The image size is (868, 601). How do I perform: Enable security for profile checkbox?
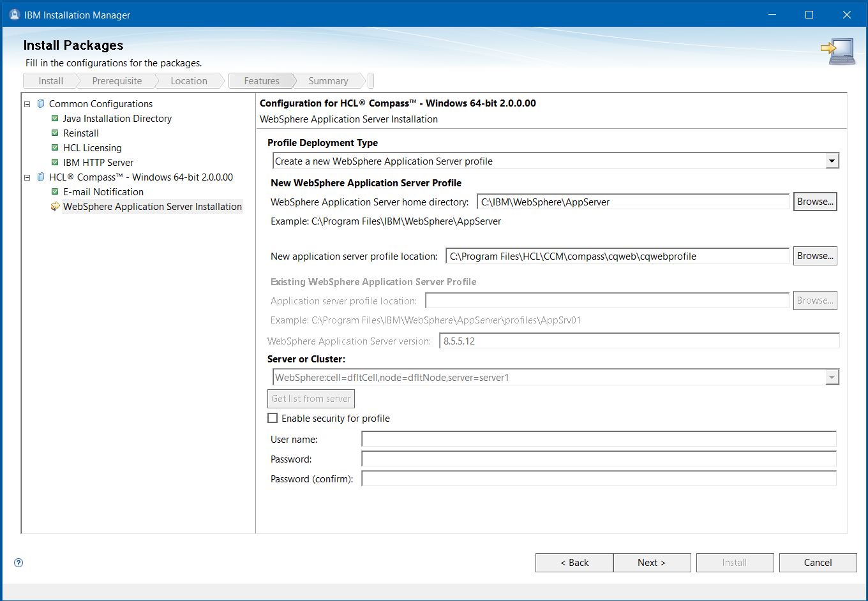pyautogui.click(x=273, y=419)
